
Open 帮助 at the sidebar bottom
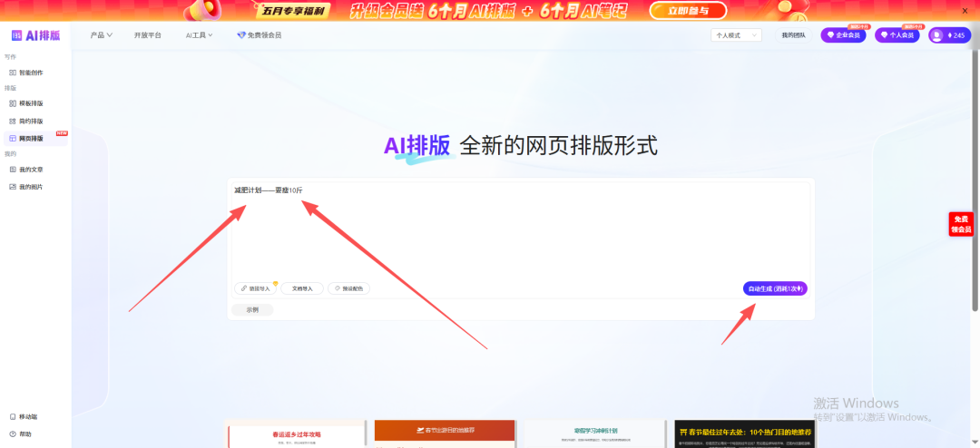coord(25,434)
